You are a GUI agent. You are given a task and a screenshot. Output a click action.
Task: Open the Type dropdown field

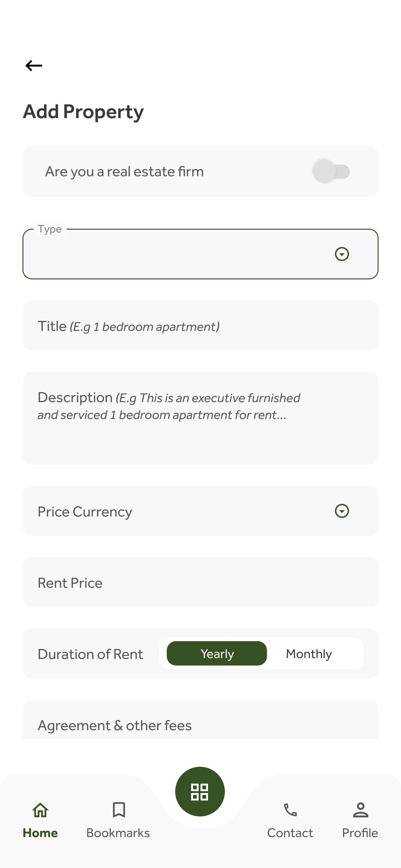click(175, 254)
